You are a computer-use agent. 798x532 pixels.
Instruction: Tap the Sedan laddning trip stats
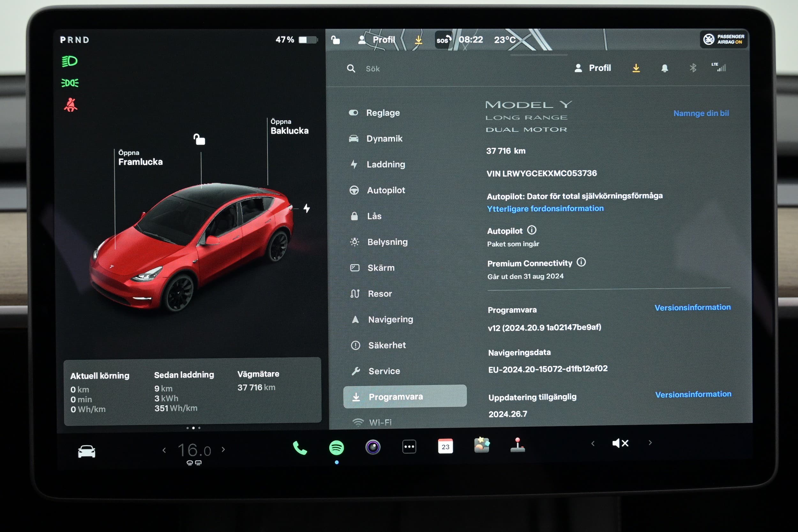[184, 391]
